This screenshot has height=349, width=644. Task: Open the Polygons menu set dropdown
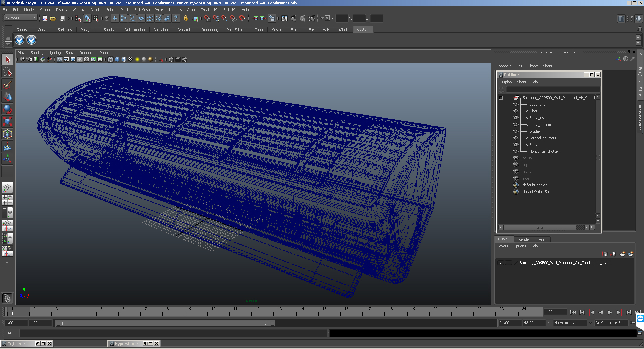[20, 18]
